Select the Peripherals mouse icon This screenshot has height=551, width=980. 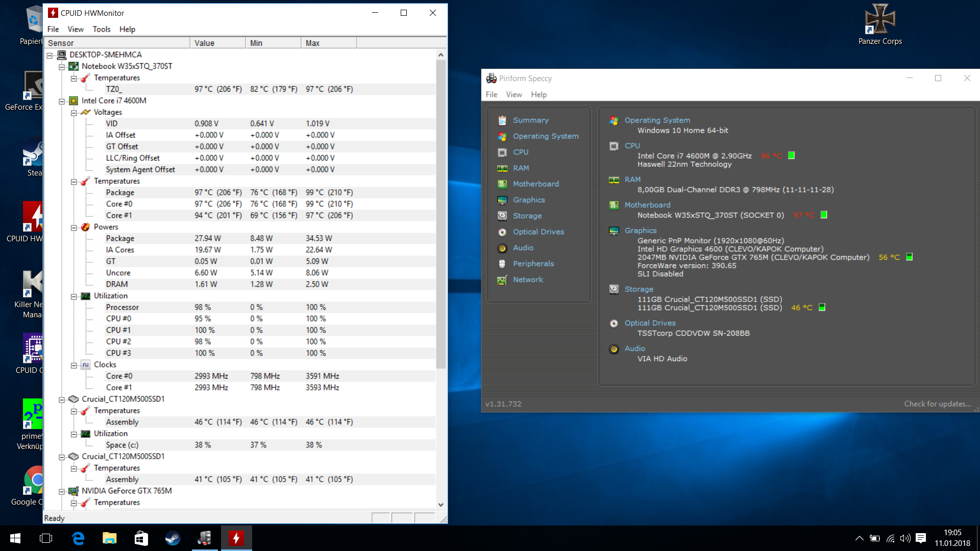coord(502,264)
